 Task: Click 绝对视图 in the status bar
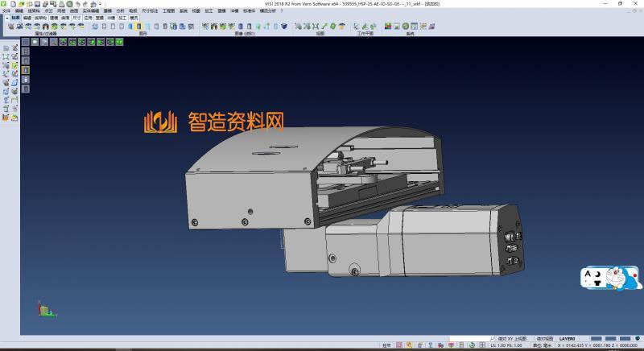[545, 338]
